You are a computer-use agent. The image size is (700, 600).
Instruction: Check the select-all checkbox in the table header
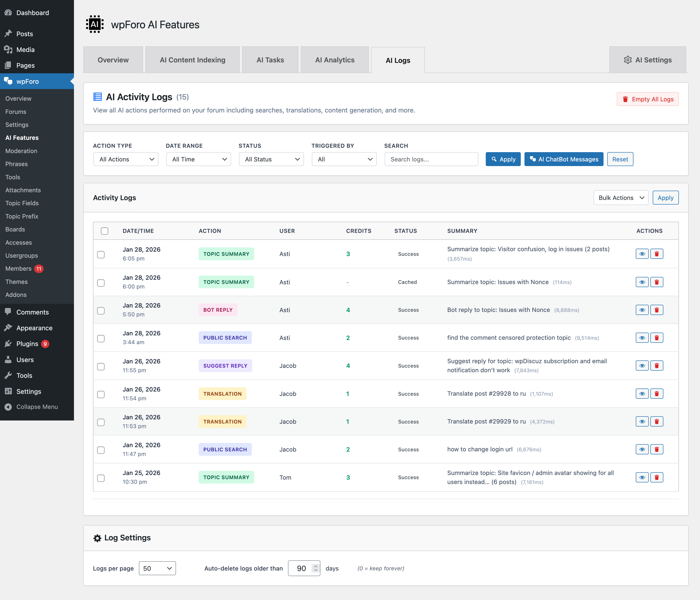(x=104, y=231)
